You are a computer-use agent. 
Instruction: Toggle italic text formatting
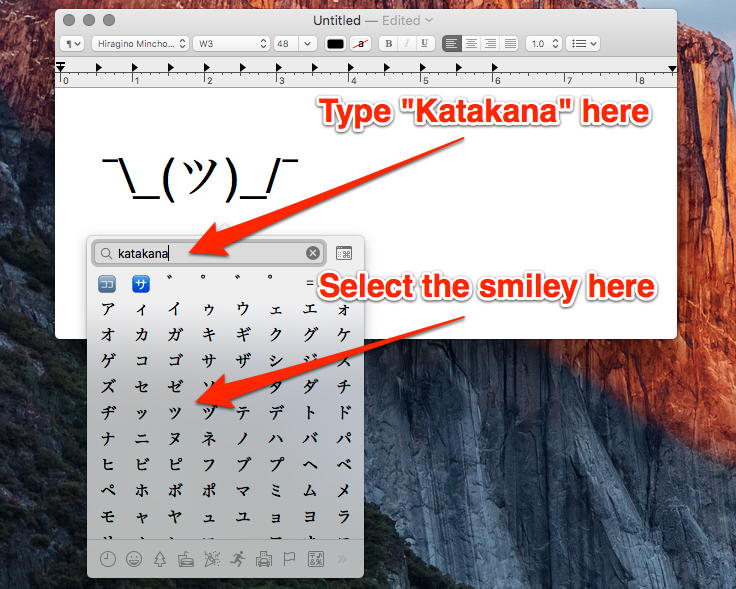[407, 44]
